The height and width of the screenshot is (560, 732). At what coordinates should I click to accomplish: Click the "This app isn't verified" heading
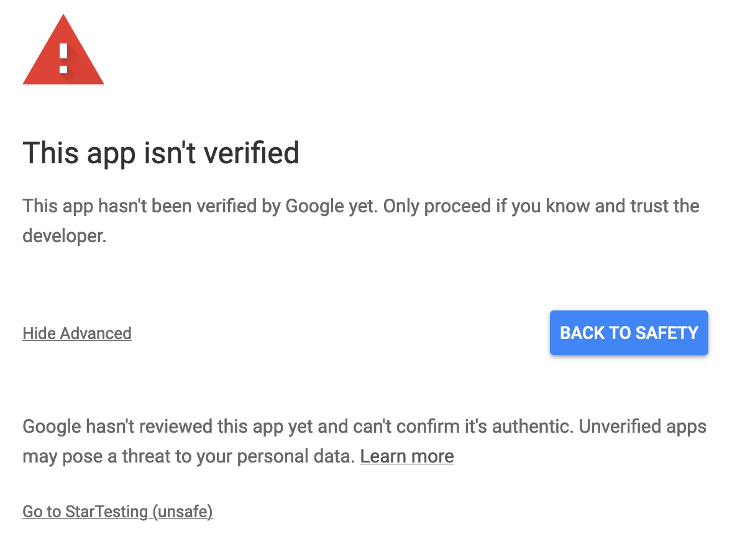161,153
